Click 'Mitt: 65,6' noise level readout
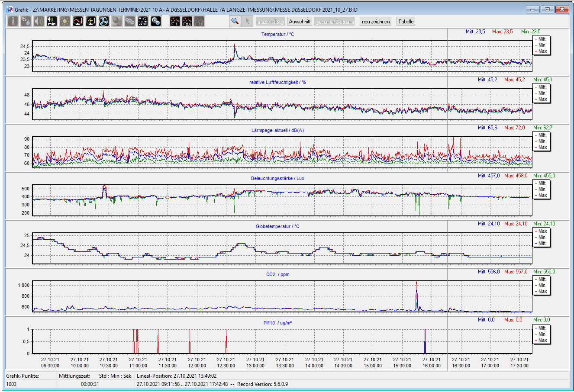This screenshot has height=392, width=574. [x=487, y=128]
